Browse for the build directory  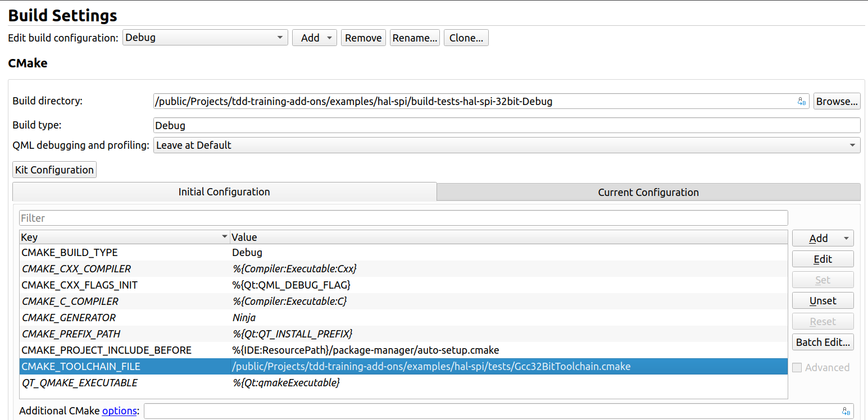point(837,102)
